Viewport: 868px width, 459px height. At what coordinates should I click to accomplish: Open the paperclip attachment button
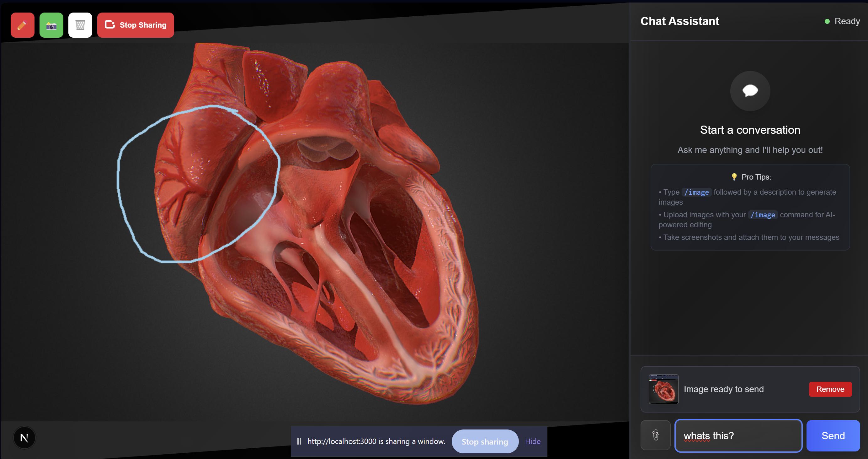pos(655,435)
